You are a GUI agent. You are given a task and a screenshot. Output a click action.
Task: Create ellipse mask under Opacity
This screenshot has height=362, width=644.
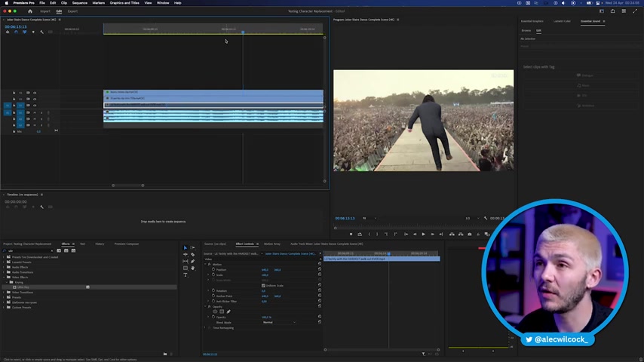tap(215, 311)
